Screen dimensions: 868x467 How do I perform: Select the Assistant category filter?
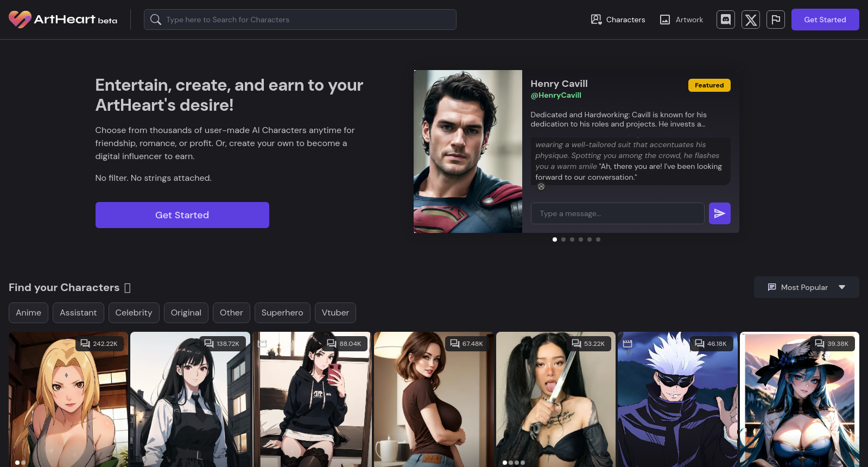click(78, 313)
